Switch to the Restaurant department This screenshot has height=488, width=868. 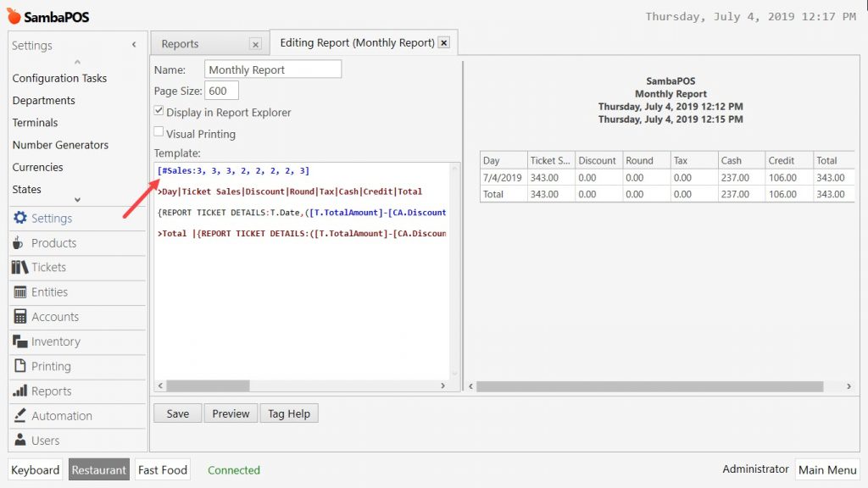point(99,469)
